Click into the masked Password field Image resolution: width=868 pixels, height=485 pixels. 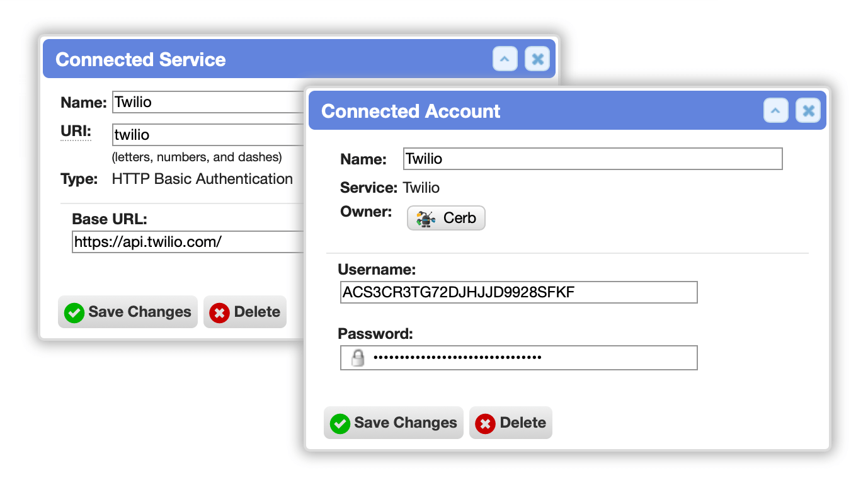[x=519, y=358]
